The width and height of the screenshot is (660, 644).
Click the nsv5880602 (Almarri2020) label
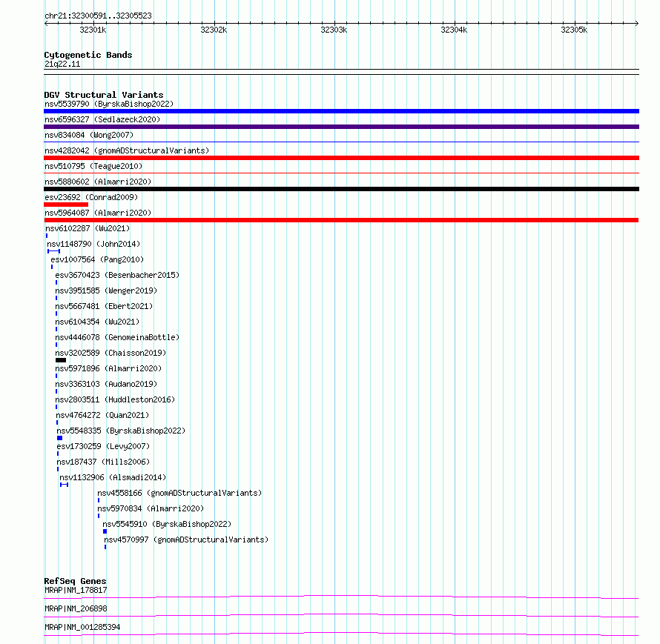coord(98,182)
